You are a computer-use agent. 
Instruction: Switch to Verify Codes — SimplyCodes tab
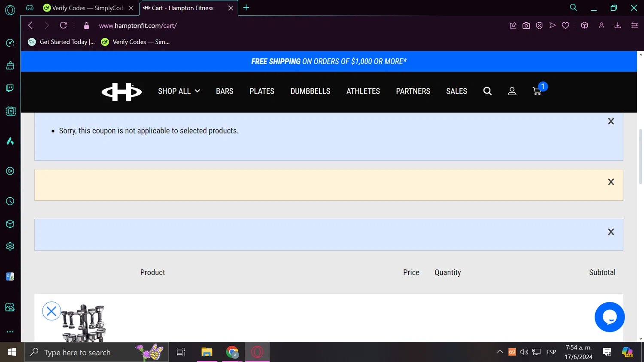click(x=88, y=8)
